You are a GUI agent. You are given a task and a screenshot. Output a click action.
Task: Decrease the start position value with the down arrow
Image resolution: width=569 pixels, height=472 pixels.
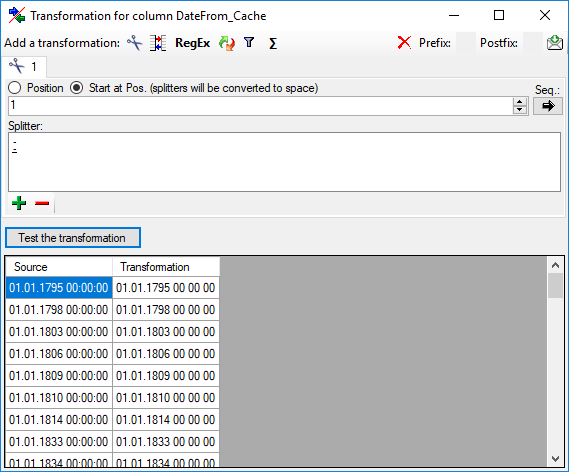point(520,110)
